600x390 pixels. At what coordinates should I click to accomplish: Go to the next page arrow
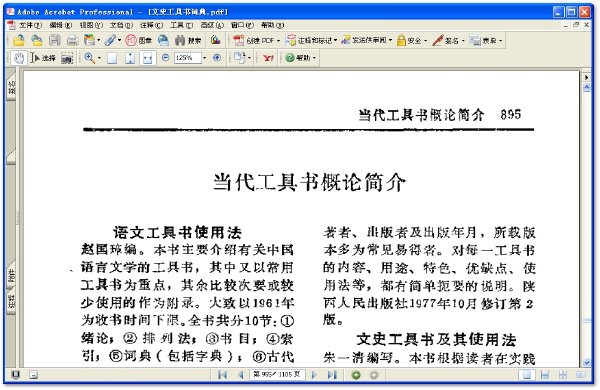(314, 375)
